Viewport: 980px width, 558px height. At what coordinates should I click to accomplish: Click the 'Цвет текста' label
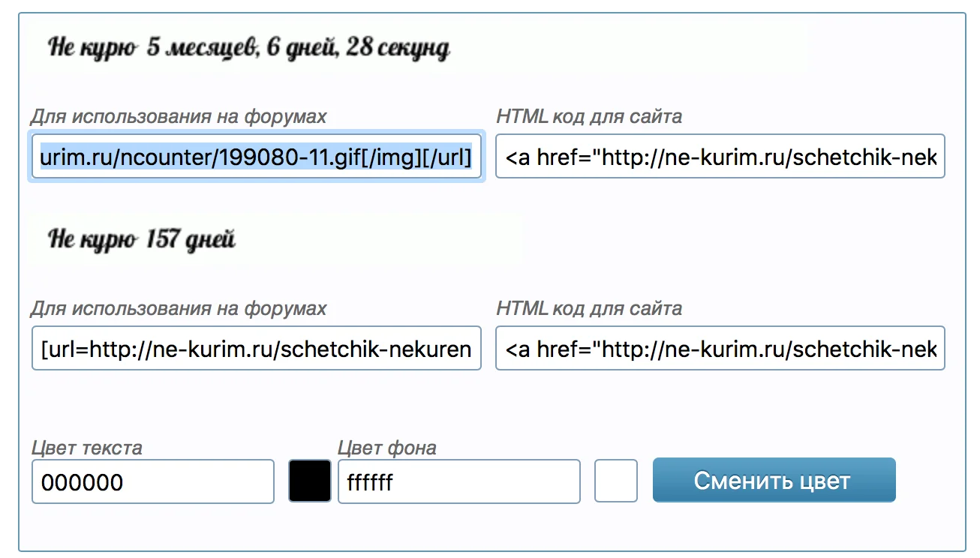[x=87, y=448]
